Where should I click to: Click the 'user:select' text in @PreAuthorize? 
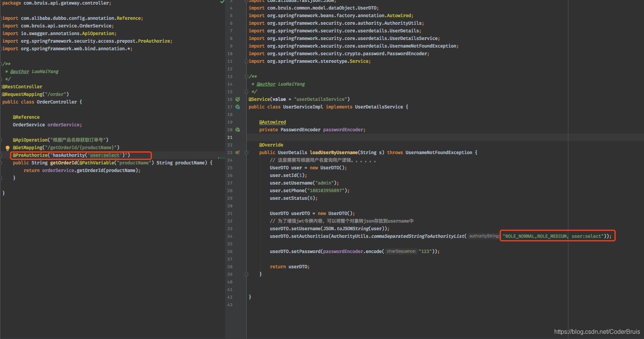coord(105,155)
